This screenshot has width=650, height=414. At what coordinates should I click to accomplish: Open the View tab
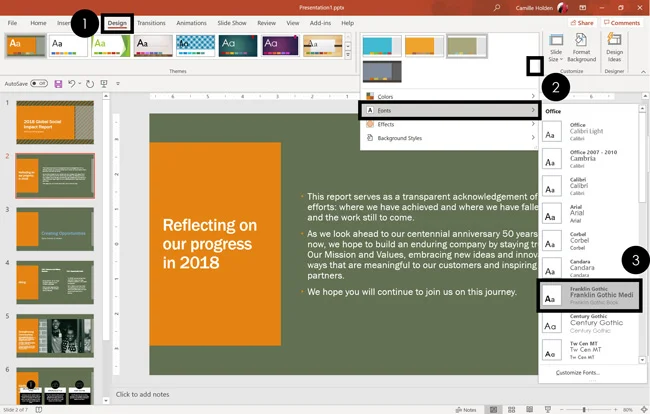[x=293, y=23]
